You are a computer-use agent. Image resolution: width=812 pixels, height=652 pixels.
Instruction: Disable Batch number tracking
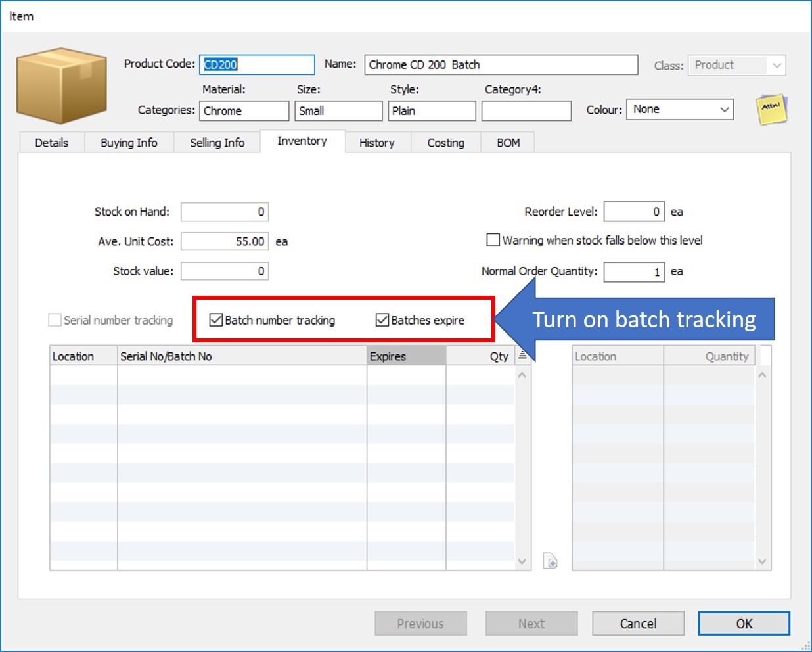tap(215, 320)
